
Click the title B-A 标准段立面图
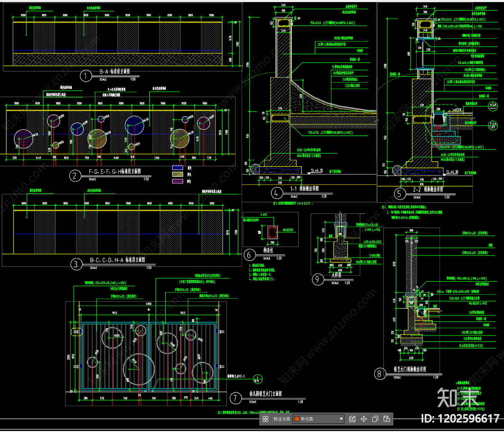tap(115, 72)
